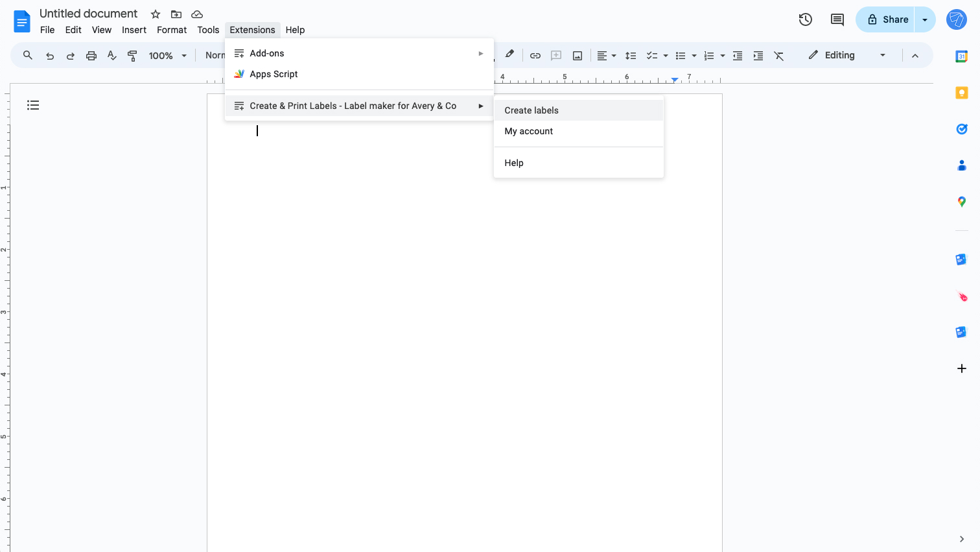Click the insert link icon
Screen dimensions: 980x552
pos(535,55)
